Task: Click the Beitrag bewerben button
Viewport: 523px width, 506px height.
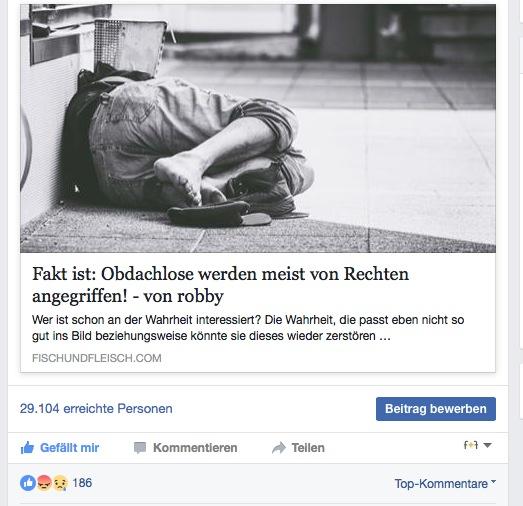Action: pyautogui.click(x=436, y=409)
